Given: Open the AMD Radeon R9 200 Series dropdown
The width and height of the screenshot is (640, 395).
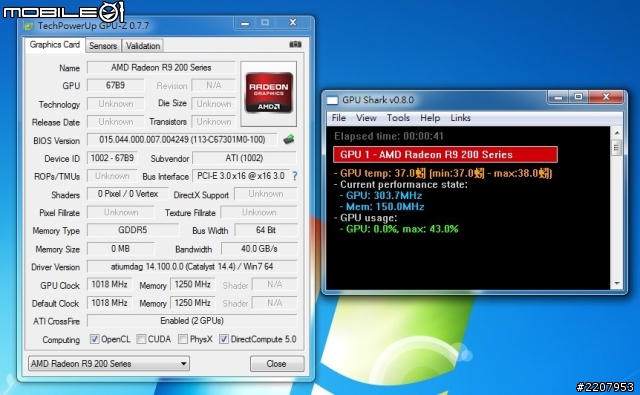Looking at the screenshot, I should click(109, 364).
